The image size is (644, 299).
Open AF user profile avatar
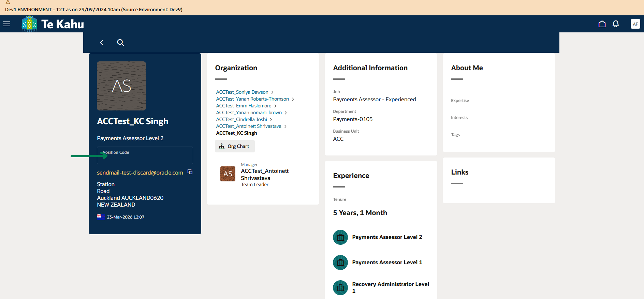click(635, 24)
